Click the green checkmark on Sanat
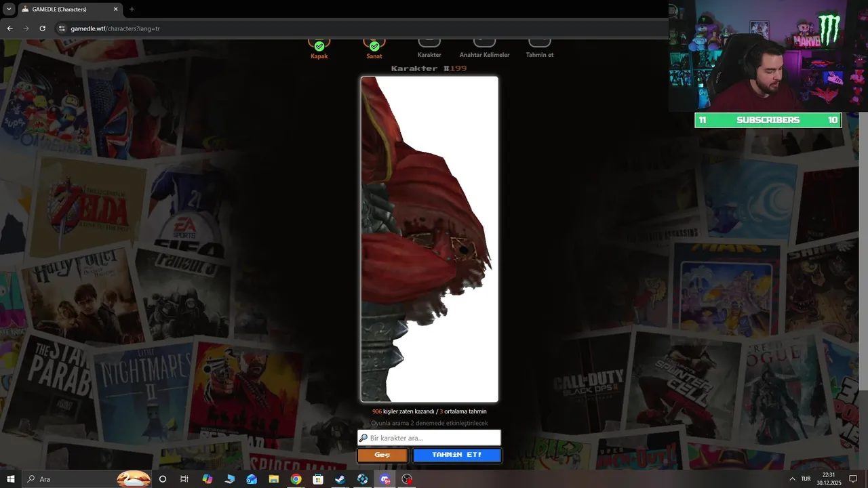 374,46
